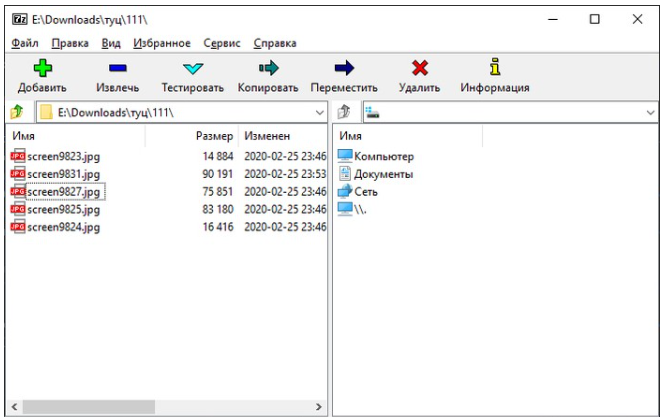Open the Сервис menu
Viewport: 661px width, 417px height.
click(x=221, y=43)
